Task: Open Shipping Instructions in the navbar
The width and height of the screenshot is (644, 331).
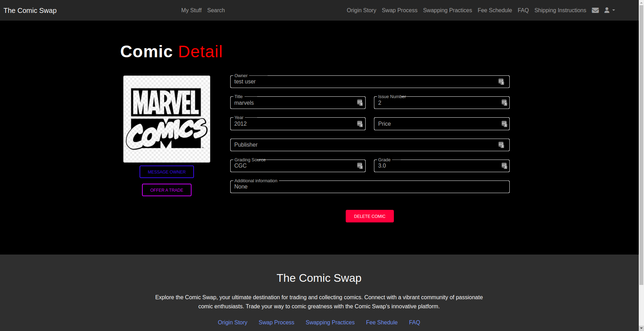Action: (x=560, y=10)
